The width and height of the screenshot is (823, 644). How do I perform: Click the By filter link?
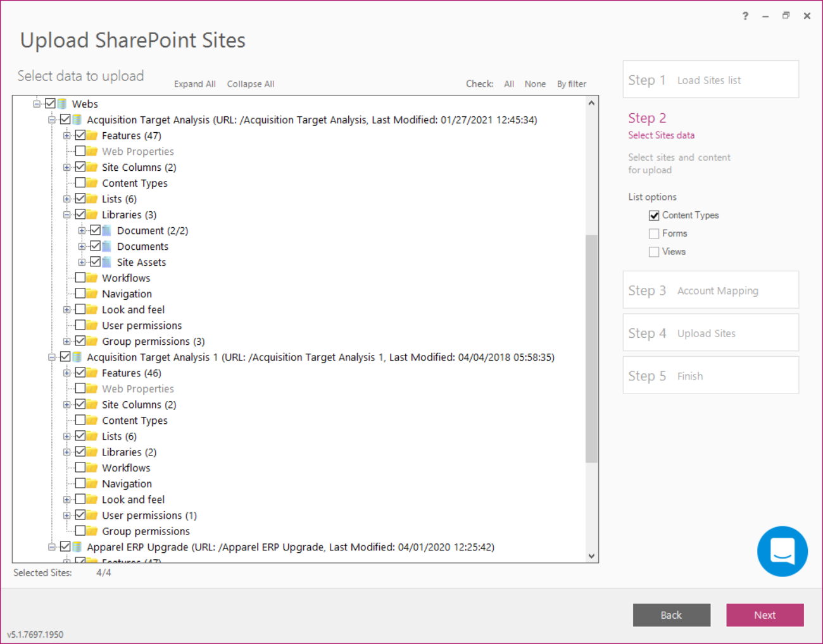(572, 84)
